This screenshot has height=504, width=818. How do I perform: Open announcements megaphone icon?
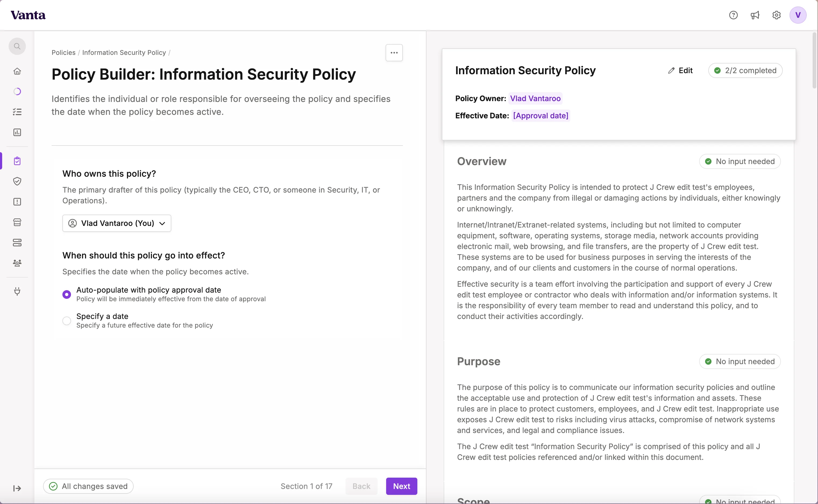[x=755, y=15]
